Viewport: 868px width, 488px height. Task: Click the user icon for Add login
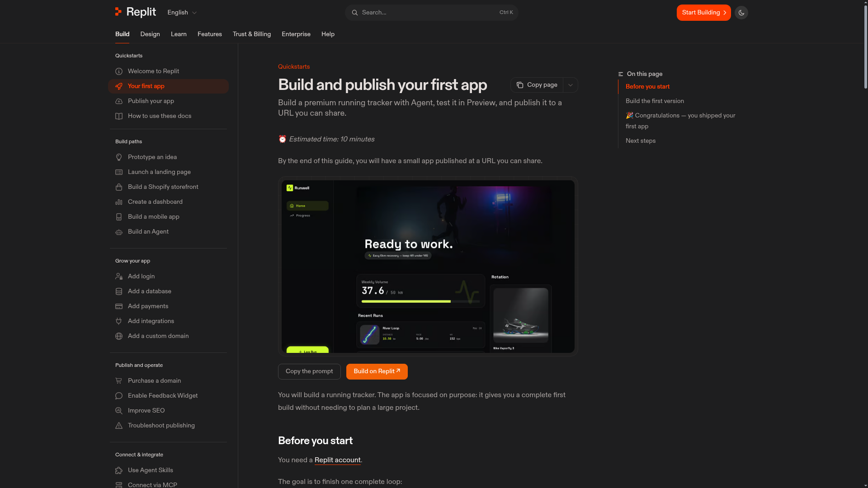(x=119, y=277)
